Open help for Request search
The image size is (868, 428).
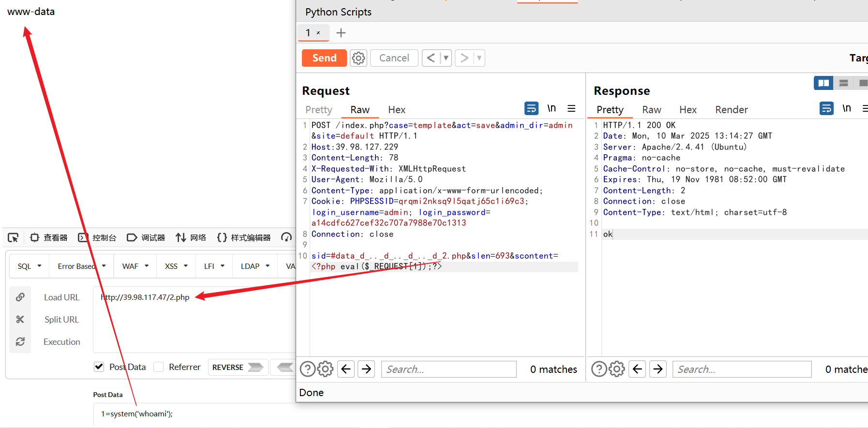[308, 369]
